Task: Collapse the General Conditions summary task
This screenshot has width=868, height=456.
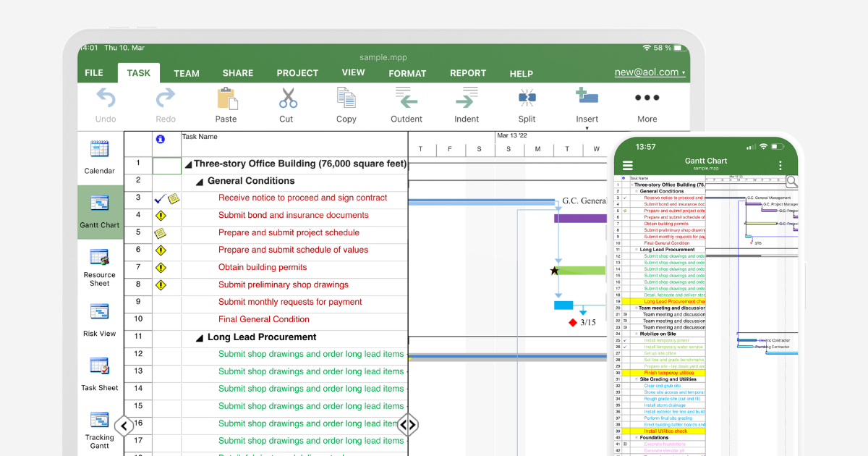Action: 201,180
